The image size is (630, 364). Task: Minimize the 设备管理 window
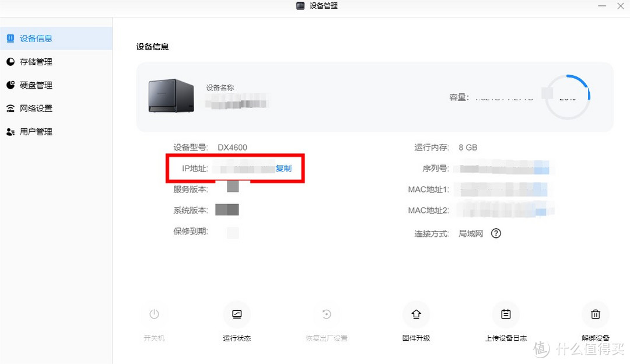(602, 6)
